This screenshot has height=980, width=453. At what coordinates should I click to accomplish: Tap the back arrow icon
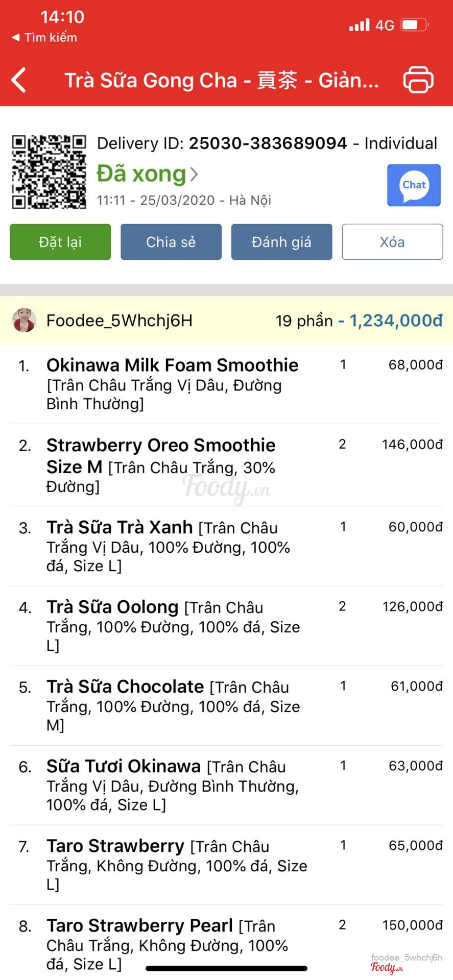[19, 80]
